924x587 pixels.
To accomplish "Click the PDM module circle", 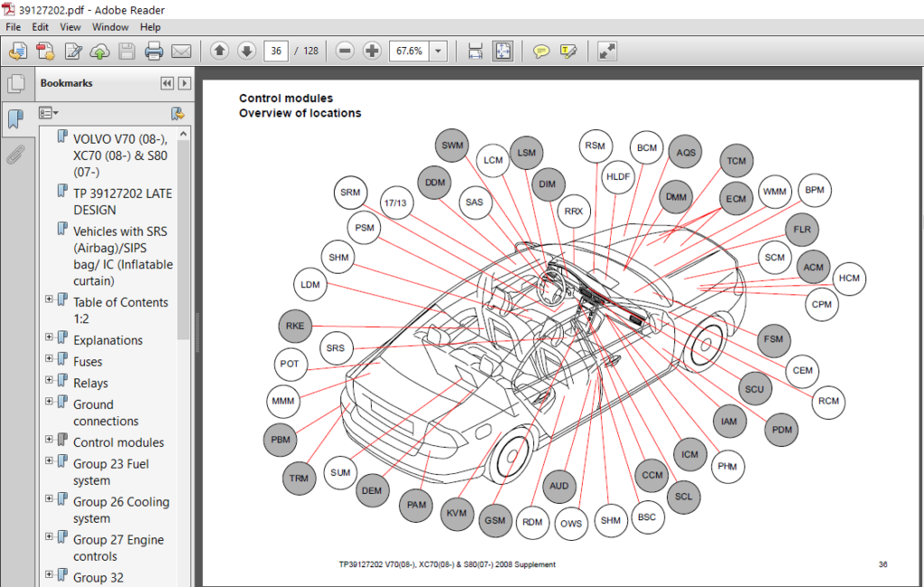I will pos(782,430).
